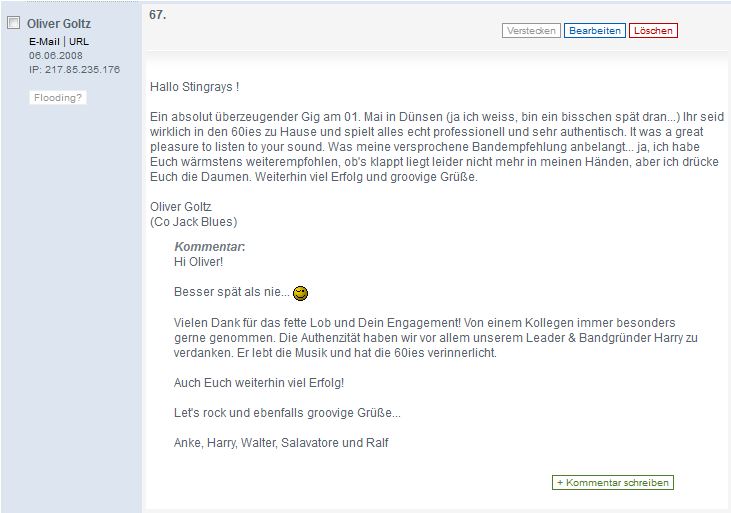Click the 'Kommentar:' heading
Viewport: 731px width, 513px height.
(209, 247)
